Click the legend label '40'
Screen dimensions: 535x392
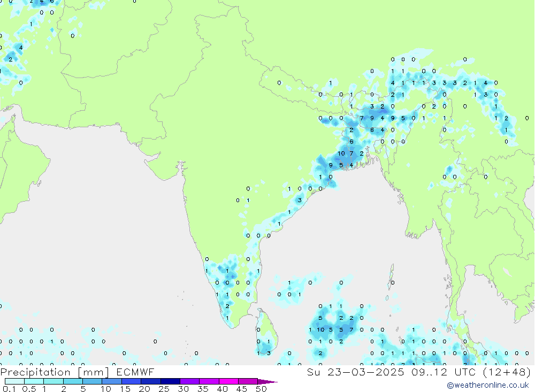point(222,389)
